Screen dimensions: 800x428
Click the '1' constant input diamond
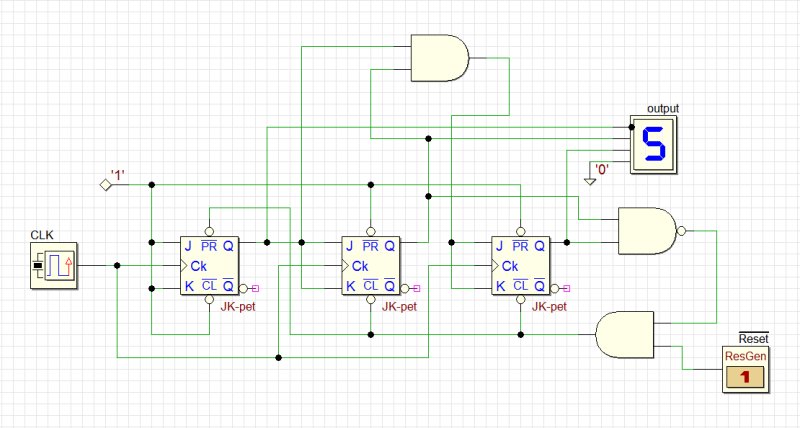pyautogui.click(x=106, y=185)
